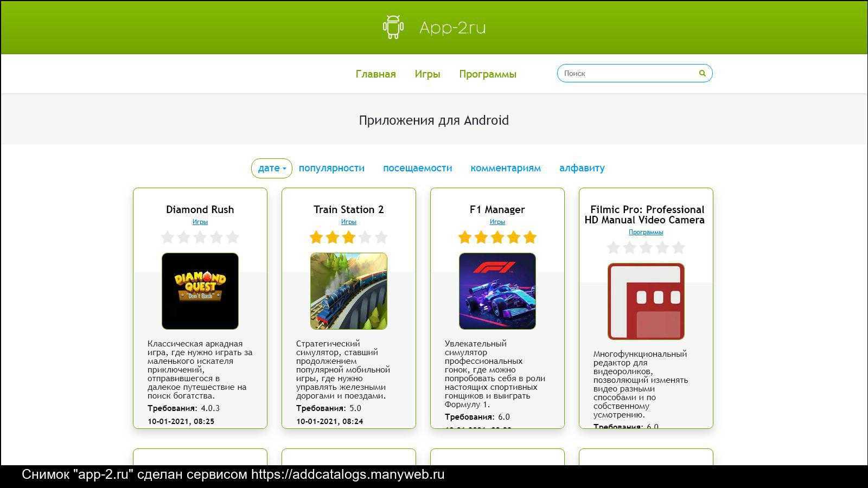
Task: Click «Требования: 5.0» in Train Station 2 card
Action: click(329, 408)
